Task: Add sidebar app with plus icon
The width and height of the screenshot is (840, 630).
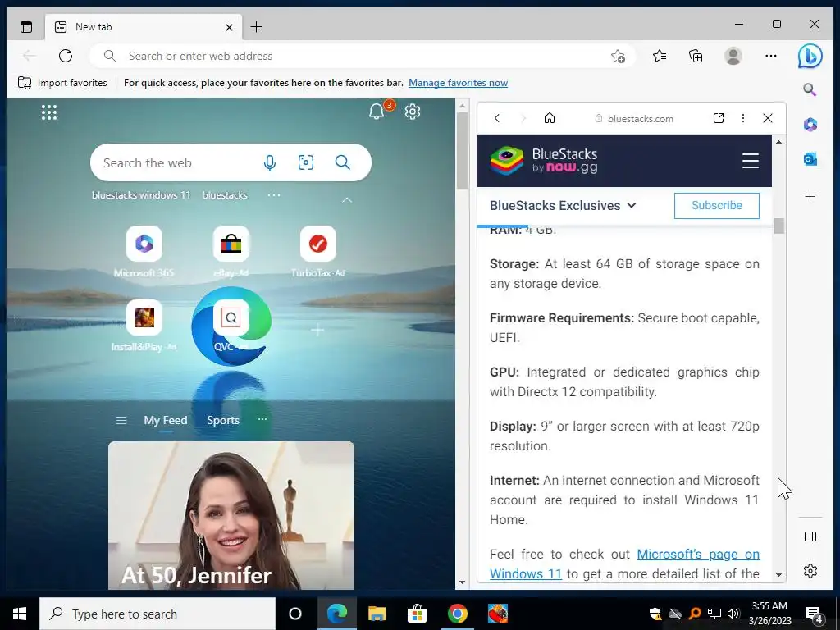Action: [x=810, y=197]
